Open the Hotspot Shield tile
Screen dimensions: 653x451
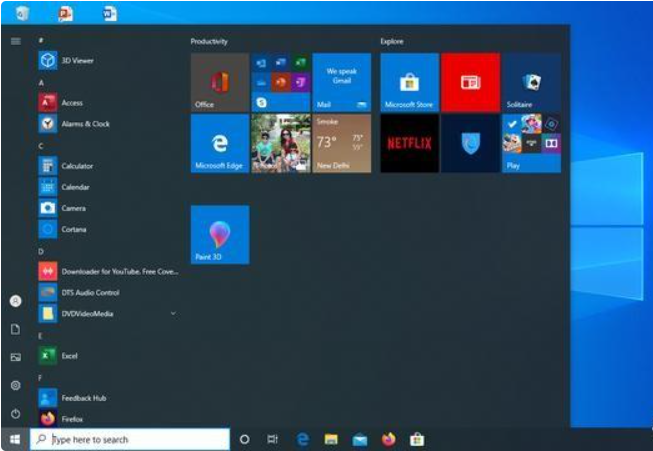[471, 143]
